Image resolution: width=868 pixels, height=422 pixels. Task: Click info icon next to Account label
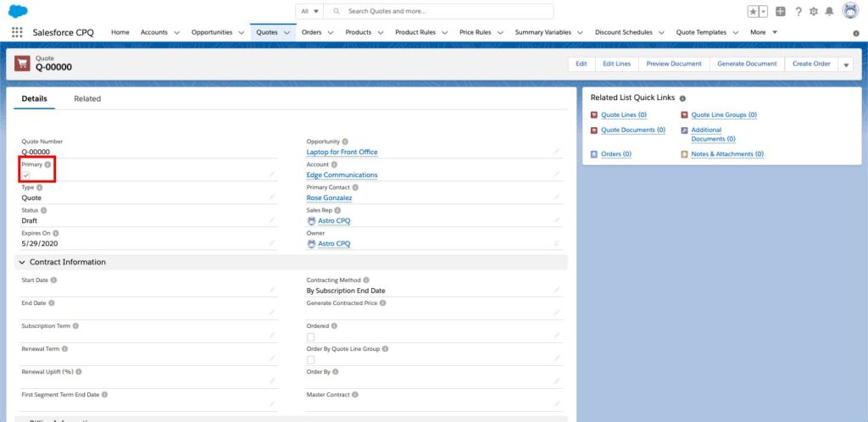[x=334, y=165]
